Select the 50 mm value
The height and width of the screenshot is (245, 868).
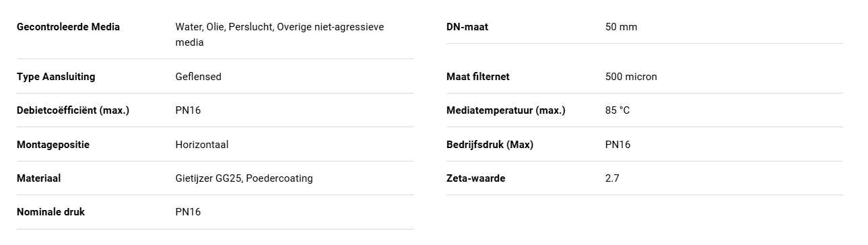621,27
